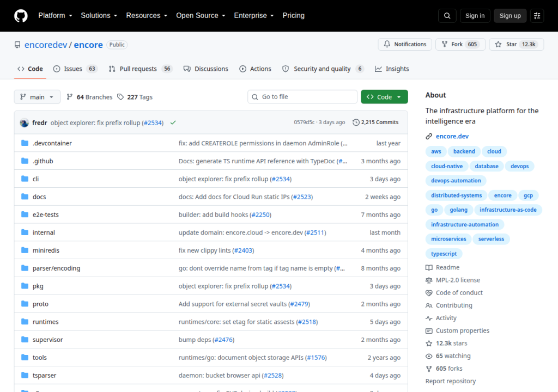Click the GitHub logo icon

21,16
